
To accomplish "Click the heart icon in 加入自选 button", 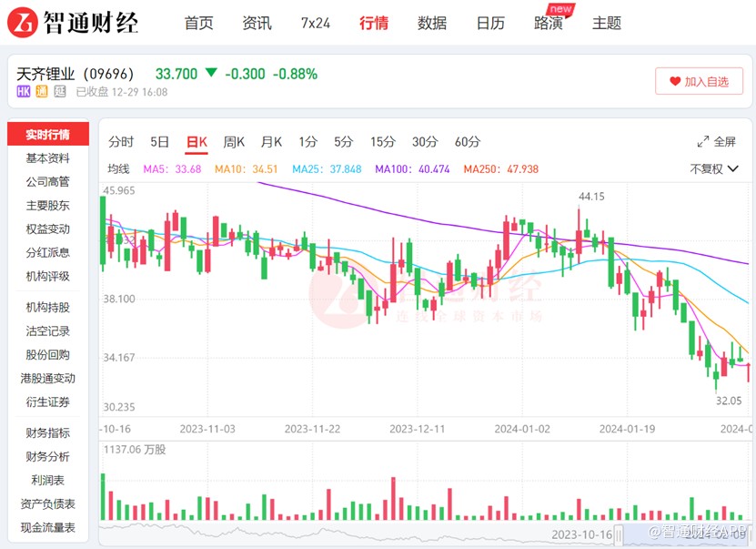I will point(675,81).
